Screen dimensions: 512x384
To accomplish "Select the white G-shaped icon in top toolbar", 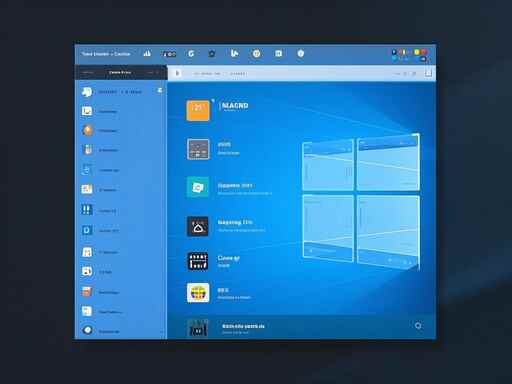I will click(x=191, y=53).
